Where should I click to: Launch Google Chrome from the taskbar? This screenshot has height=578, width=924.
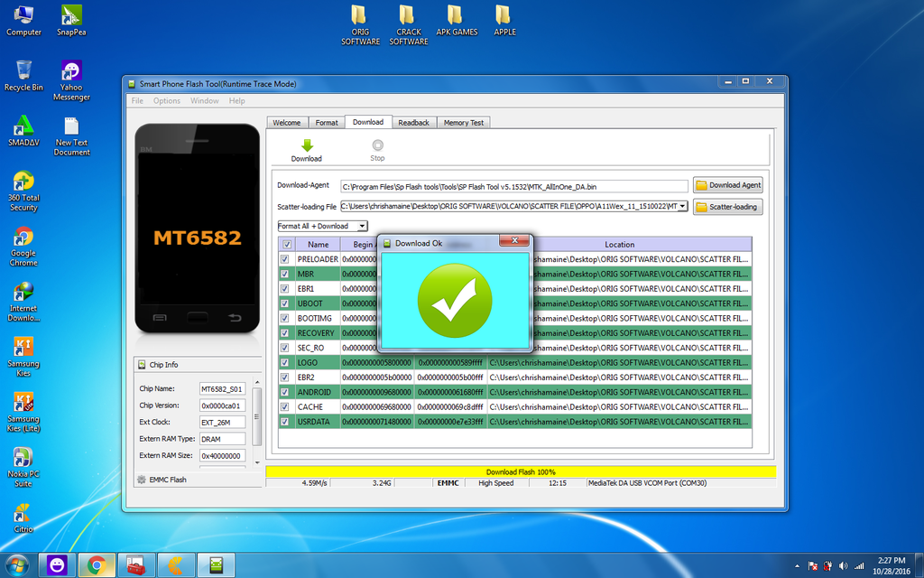pos(97,565)
